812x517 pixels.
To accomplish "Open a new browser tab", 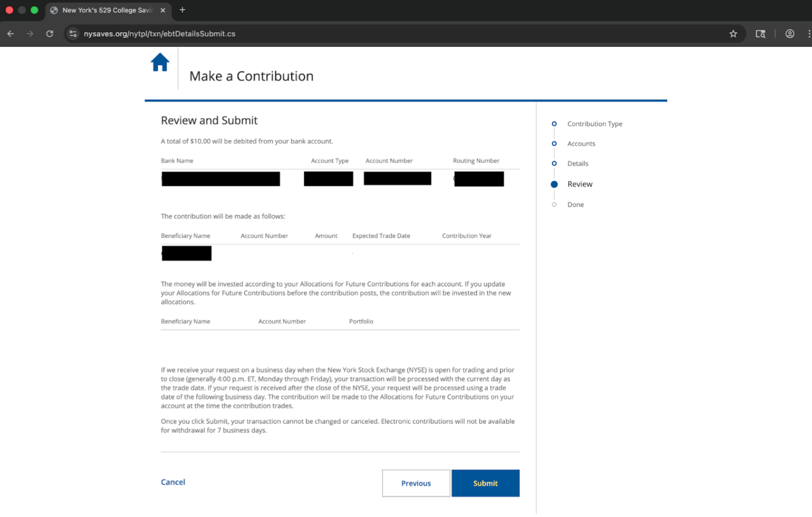I will coord(182,10).
